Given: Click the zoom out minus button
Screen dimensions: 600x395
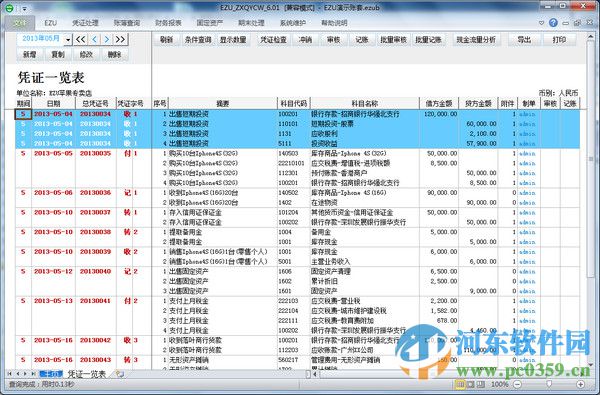Looking at the screenshot, I should coord(517,384).
